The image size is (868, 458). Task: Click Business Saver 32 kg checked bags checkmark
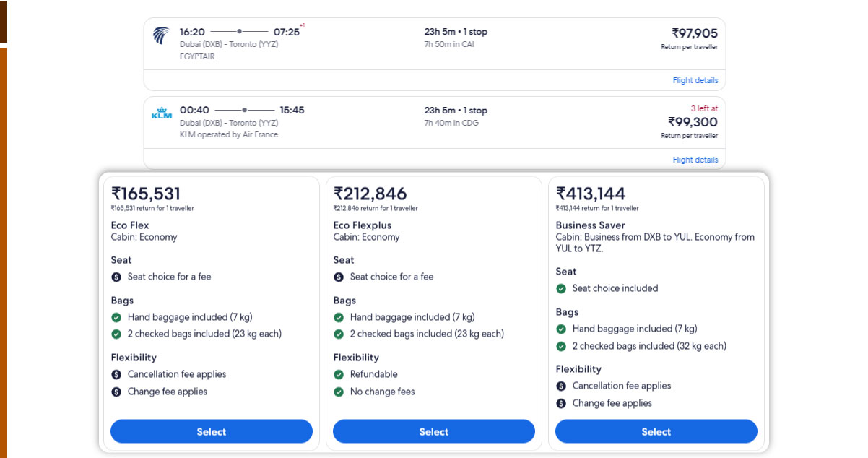coord(561,346)
